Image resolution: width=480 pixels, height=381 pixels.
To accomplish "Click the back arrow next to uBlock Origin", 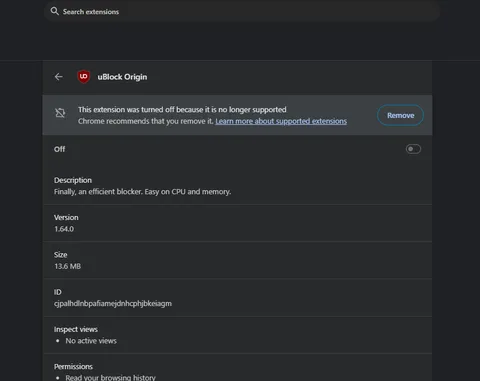I will [x=59, y=77].
